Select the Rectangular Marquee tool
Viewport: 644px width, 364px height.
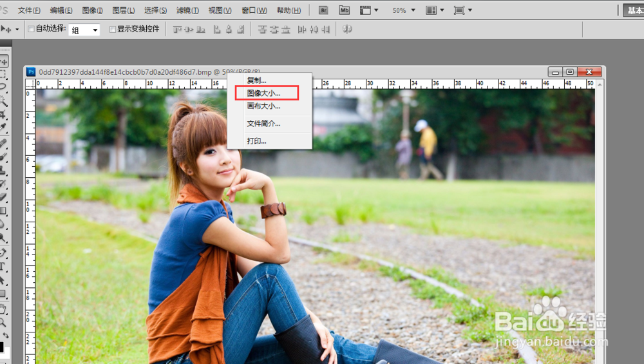click(3, 74)
